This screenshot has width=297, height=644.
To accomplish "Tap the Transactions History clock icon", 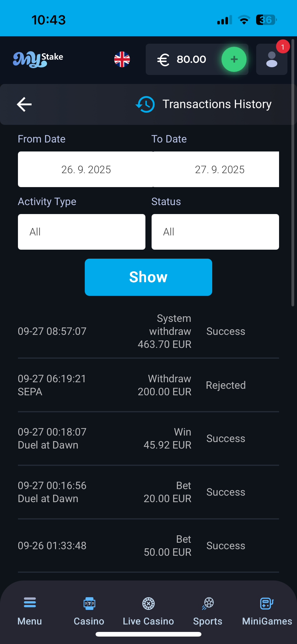I will [145, 104].
